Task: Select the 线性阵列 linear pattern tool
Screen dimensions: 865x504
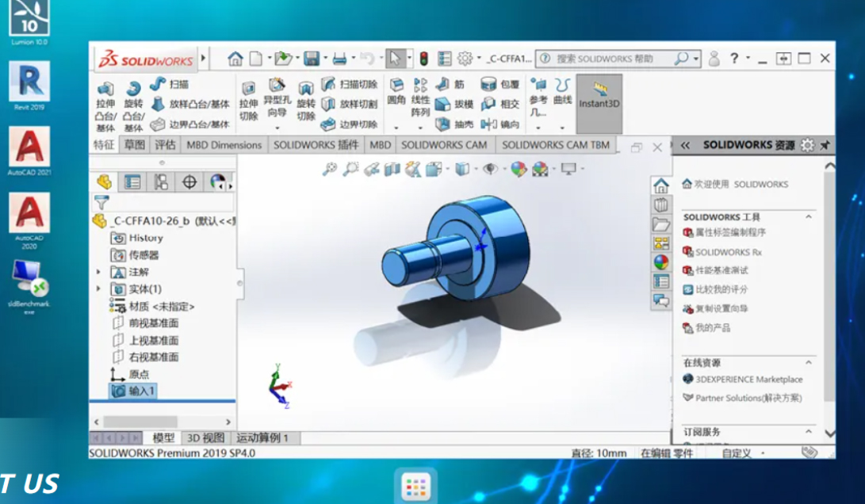Action: (420, 97)
